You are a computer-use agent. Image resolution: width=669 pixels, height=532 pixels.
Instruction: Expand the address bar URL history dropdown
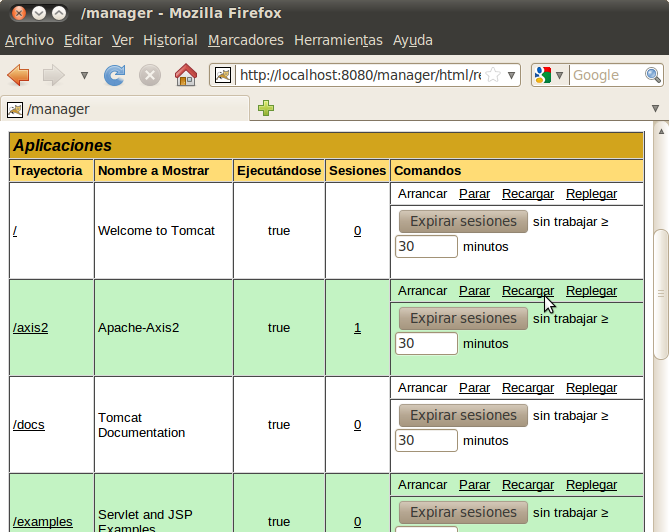point(512,76)
